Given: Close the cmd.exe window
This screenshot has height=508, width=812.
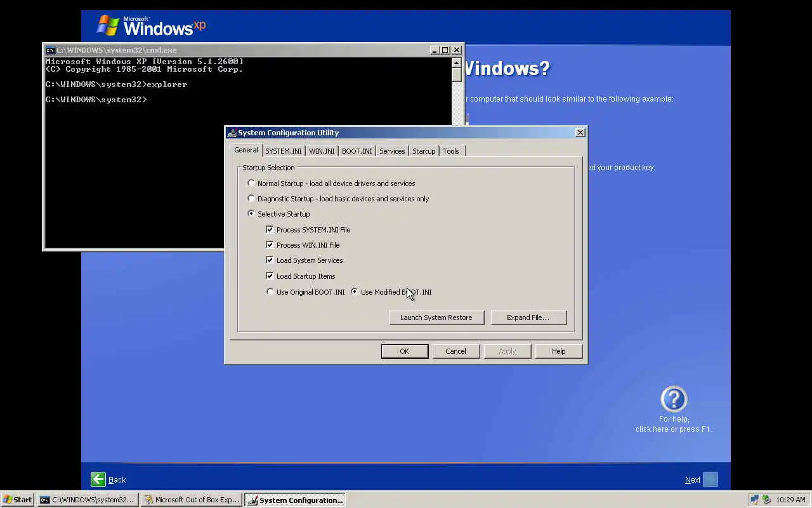Looking at the screenshot, I should click(457, 50).
